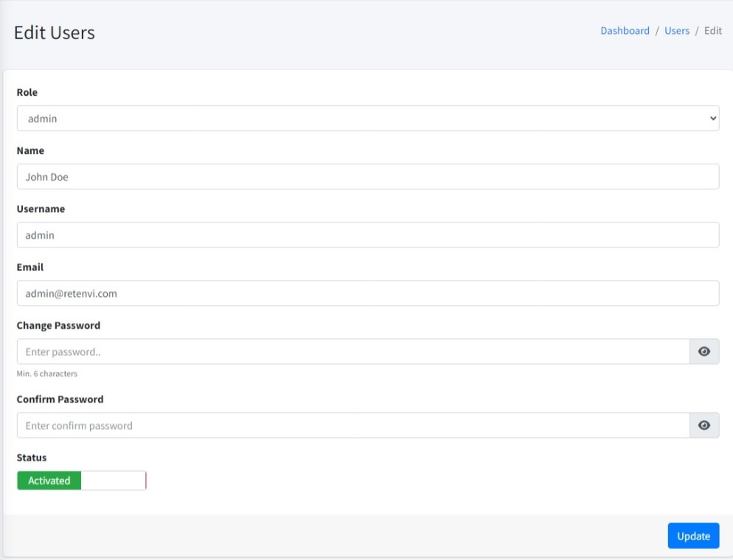Open the Users breadcrumb link
This screenshot has height=560, width=733.
tap(676, 31)
